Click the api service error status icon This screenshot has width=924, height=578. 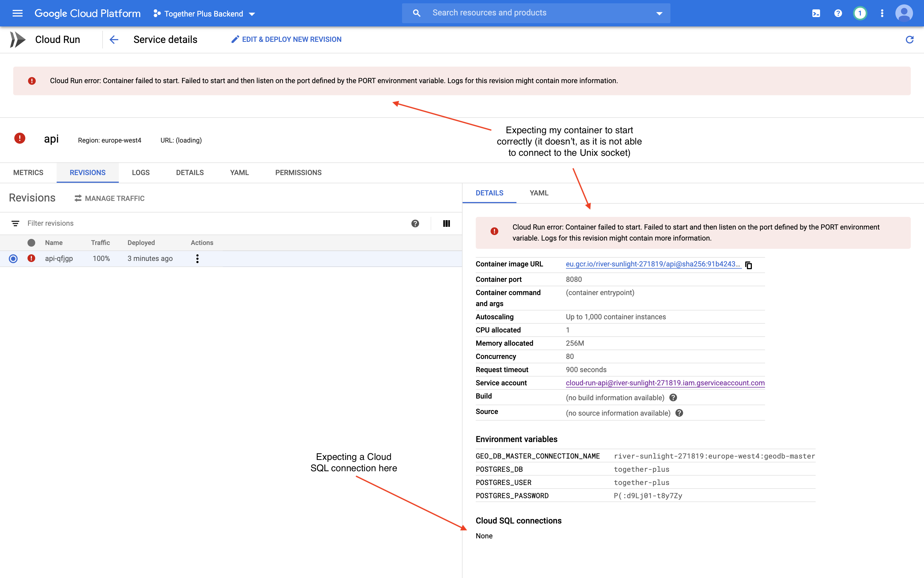pyautogui.click(x=20, y=138)
